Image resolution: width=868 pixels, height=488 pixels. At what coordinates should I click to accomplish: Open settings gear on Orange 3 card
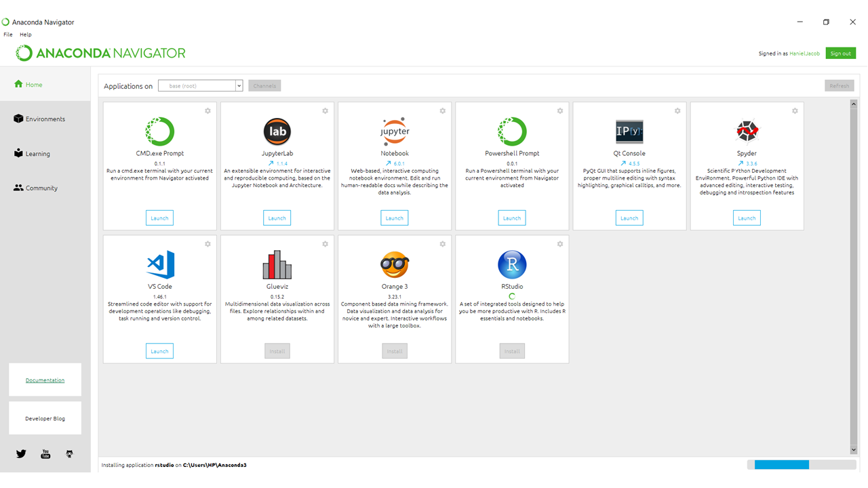pyautogui.click(x=442, y=244)
